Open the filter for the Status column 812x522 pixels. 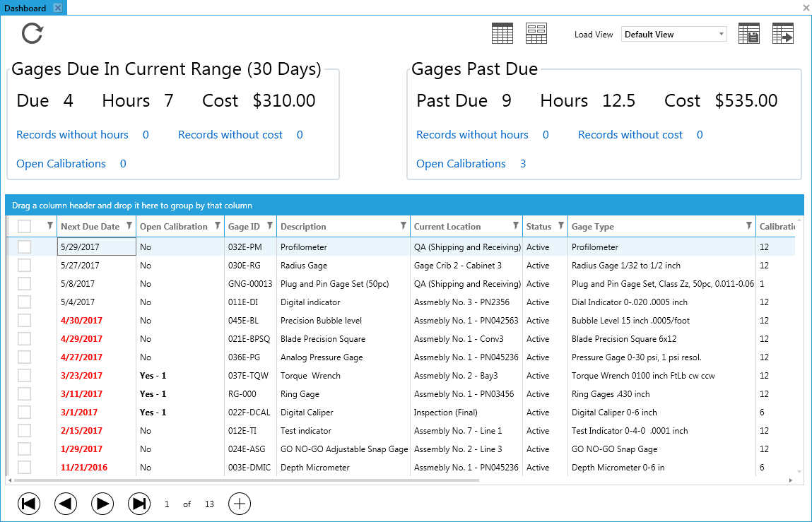560,226
